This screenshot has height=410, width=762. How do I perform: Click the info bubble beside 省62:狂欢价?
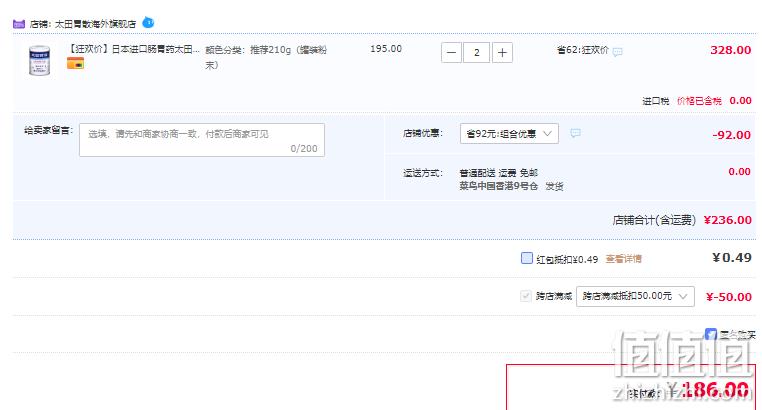click(x=618, y=51)
